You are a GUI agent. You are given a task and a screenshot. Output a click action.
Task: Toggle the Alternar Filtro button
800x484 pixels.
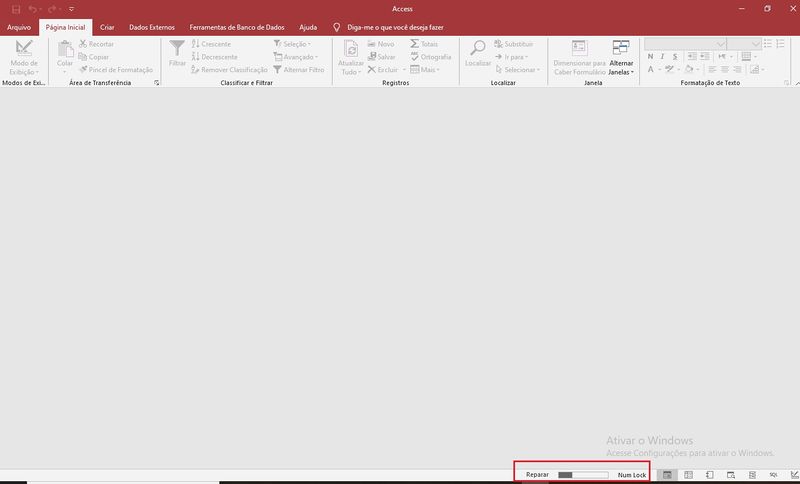[299, 69]
